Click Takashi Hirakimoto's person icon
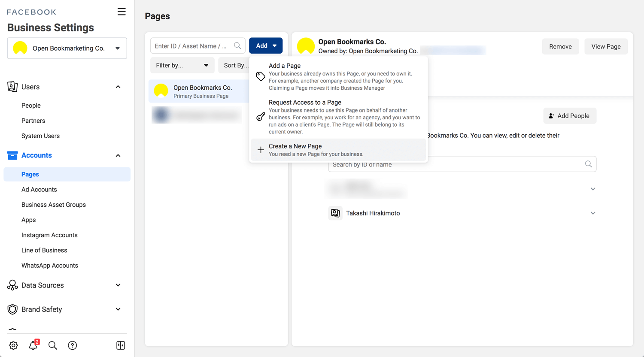 (x=335, y=213)
